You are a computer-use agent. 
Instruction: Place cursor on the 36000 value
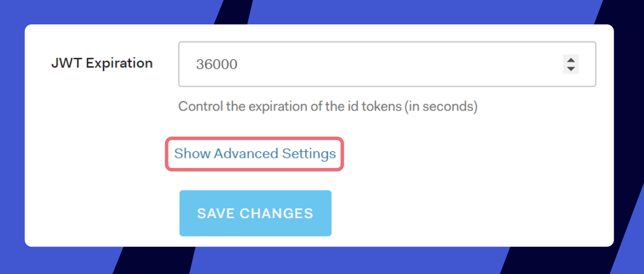point(216,65)
